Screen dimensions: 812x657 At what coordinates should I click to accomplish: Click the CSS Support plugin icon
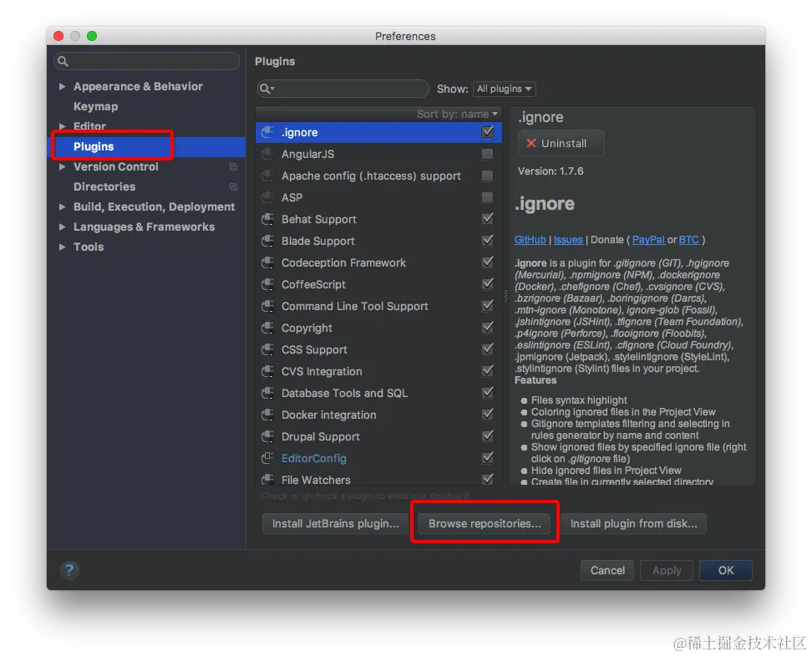[267, 349]
